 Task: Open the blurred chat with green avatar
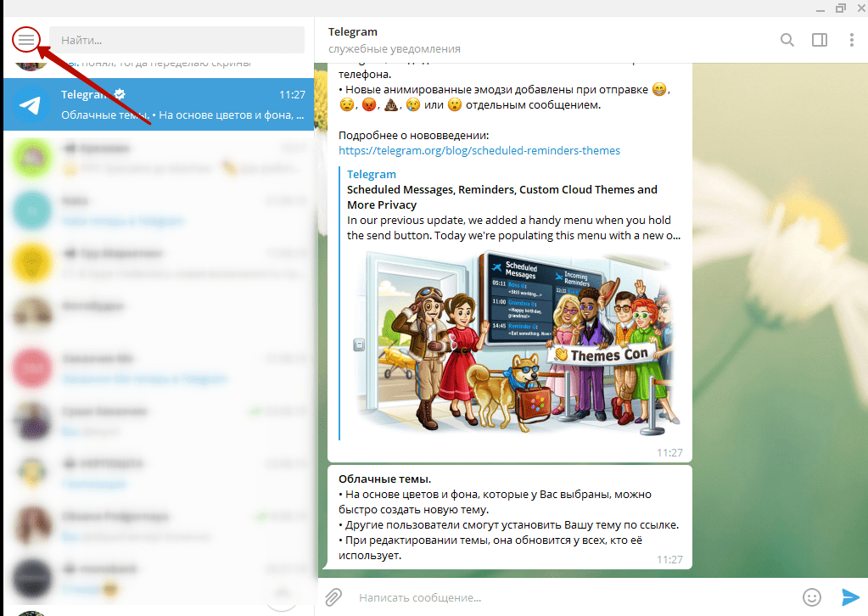tap(159, 157)
